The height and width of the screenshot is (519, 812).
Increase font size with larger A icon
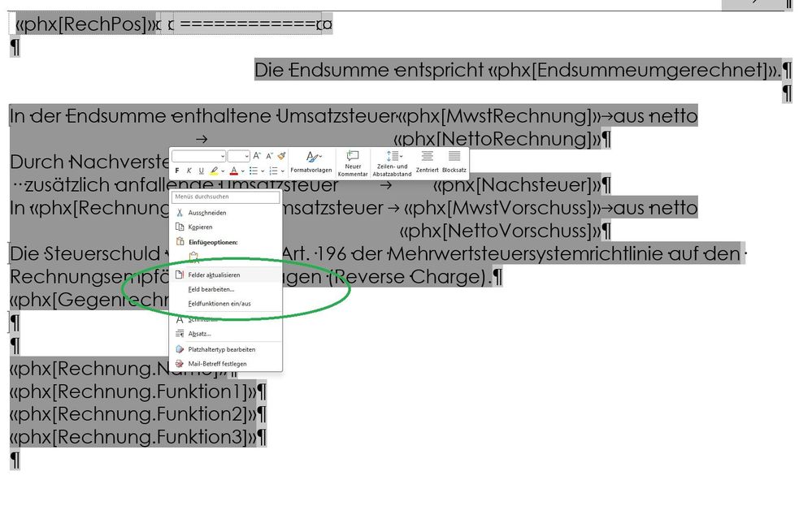click(x=257, y=155)
